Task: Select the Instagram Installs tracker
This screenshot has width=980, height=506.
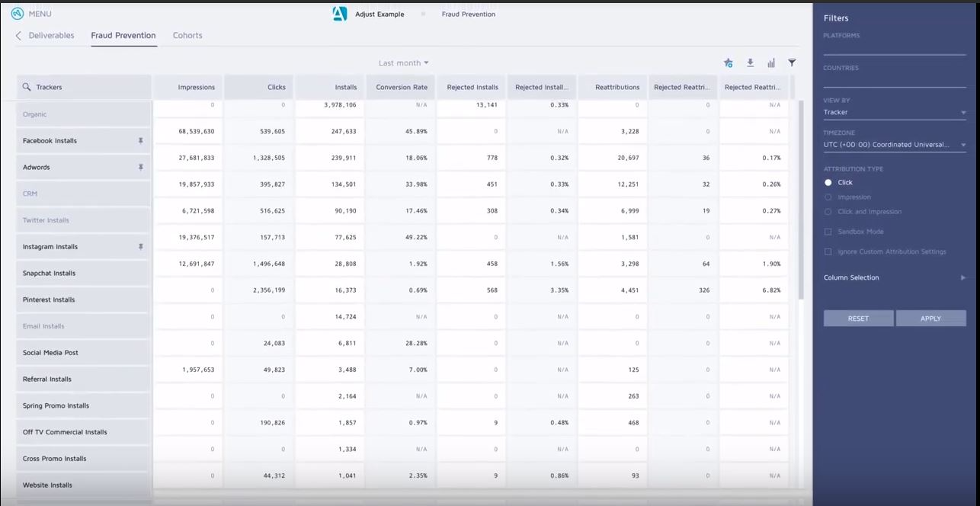Action: coord(83,247)
